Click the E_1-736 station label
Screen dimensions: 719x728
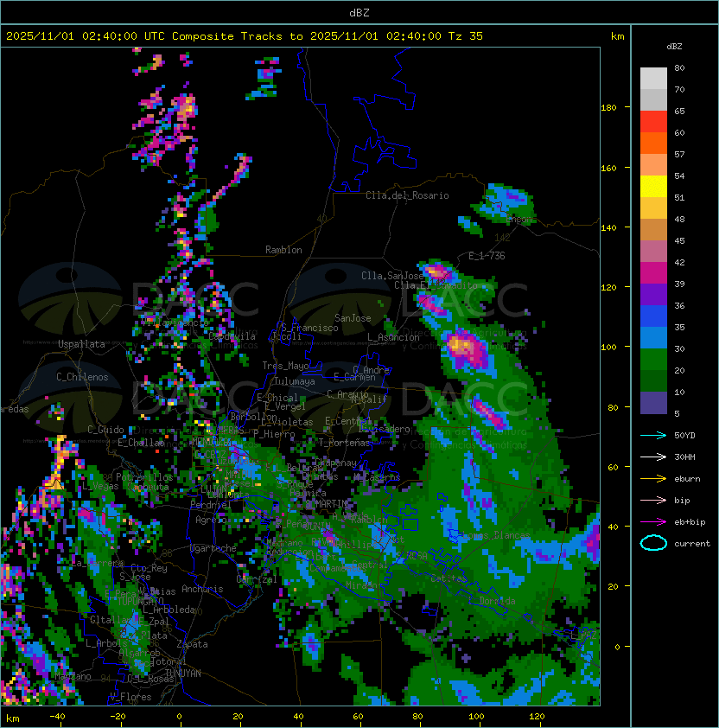point(487,256)
